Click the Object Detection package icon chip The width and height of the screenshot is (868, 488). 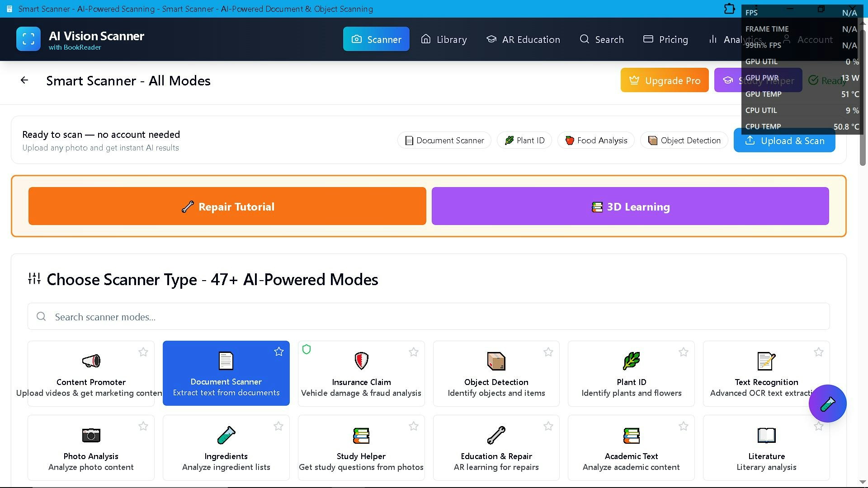[652, 140]
